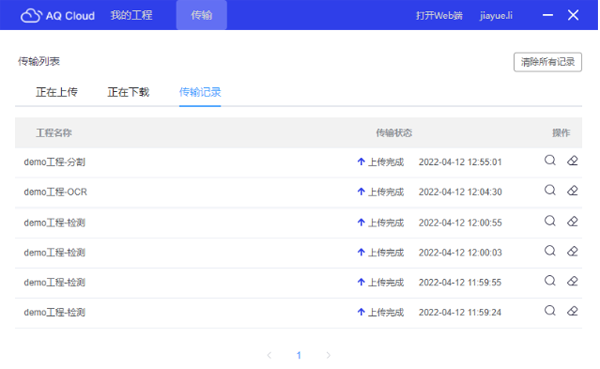This screenshot has height=369, width=600.
Task: View details for demo工程-分割 record
Action: (550, 160)
